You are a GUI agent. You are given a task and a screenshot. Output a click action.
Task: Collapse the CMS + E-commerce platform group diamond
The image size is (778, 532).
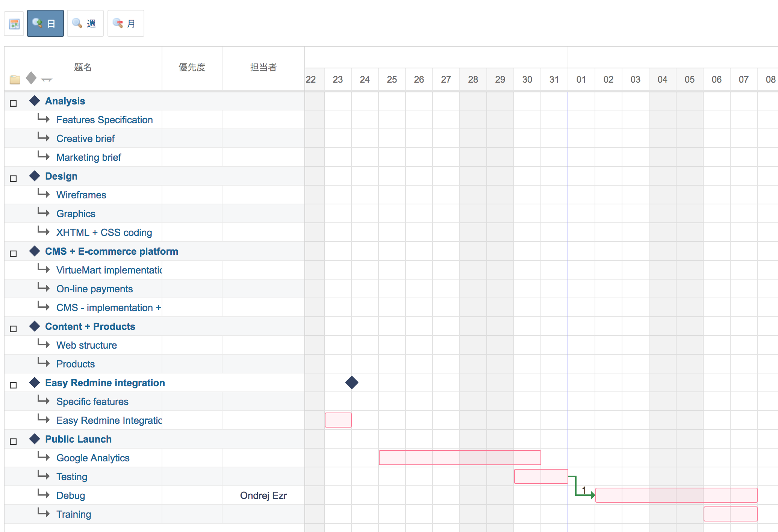[x=35, y=251]
